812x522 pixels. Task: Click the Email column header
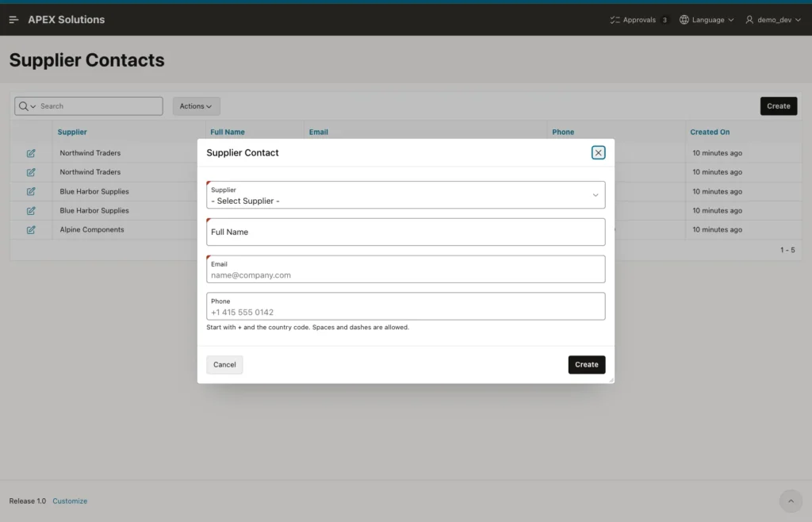(x=319, y=132)
